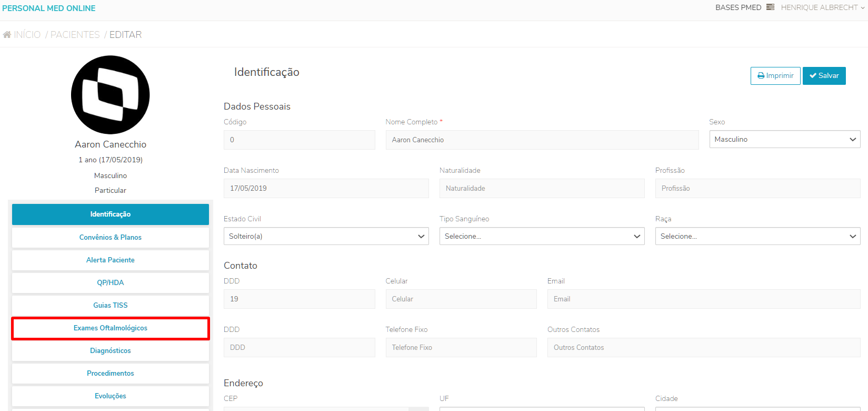Click the '1 ano (17/05/2019)' age text
Image resolution: width=868 pixels, height=411 pixels.
coord(111,160)
